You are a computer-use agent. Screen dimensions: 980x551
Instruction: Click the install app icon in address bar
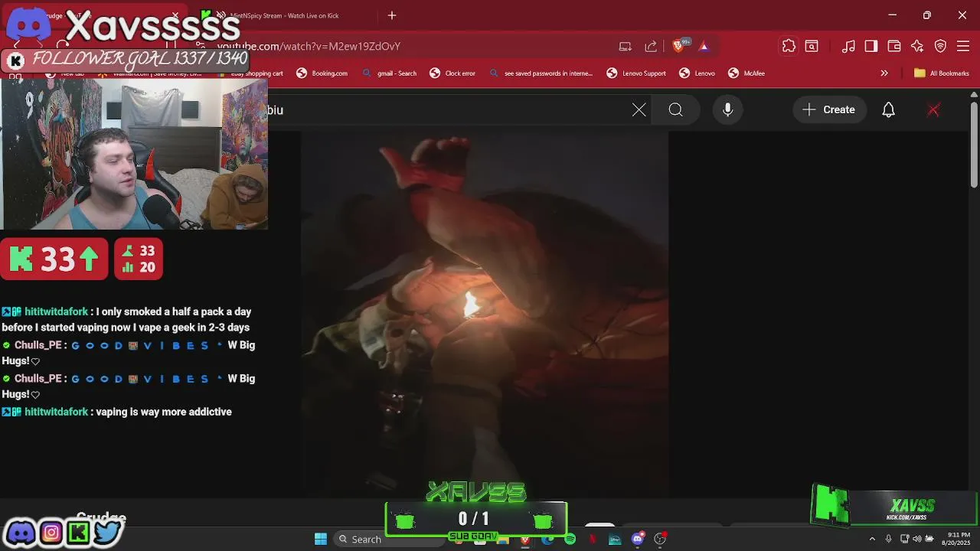(x=626, y=46)
